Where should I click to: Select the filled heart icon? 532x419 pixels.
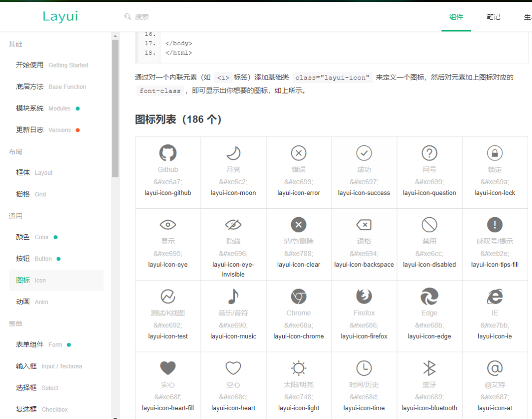(x=168, y=368)
